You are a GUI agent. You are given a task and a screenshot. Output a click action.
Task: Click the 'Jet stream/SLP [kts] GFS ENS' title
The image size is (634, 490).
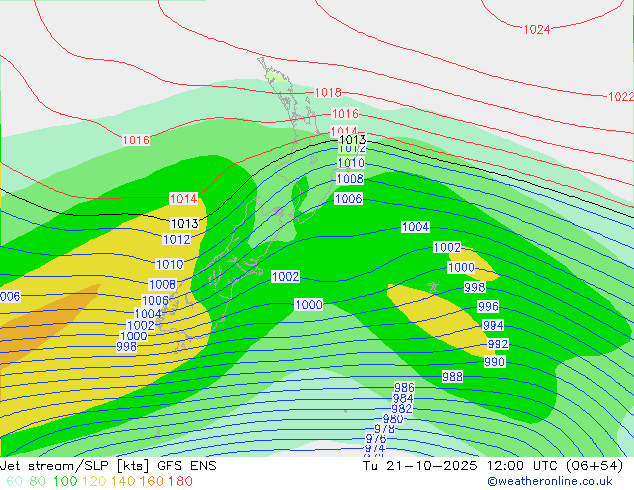108,466
